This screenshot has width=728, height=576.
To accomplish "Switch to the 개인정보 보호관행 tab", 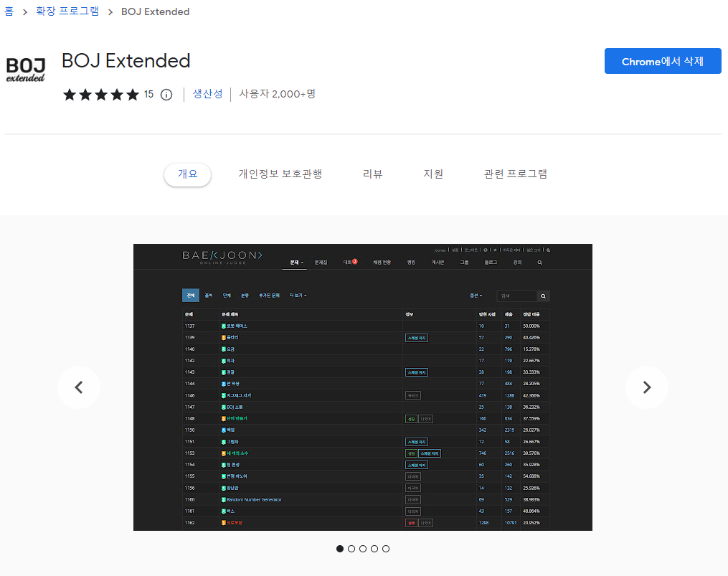I will pos(280,174).
